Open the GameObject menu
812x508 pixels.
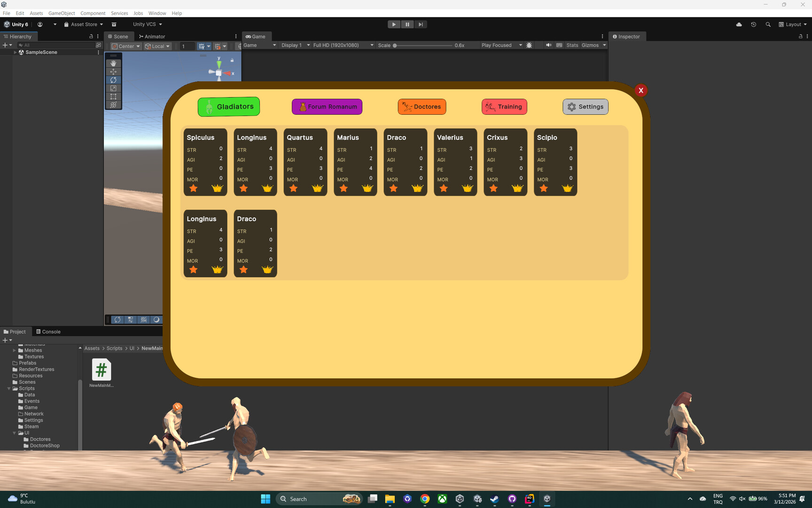click(x=62, y=13)
